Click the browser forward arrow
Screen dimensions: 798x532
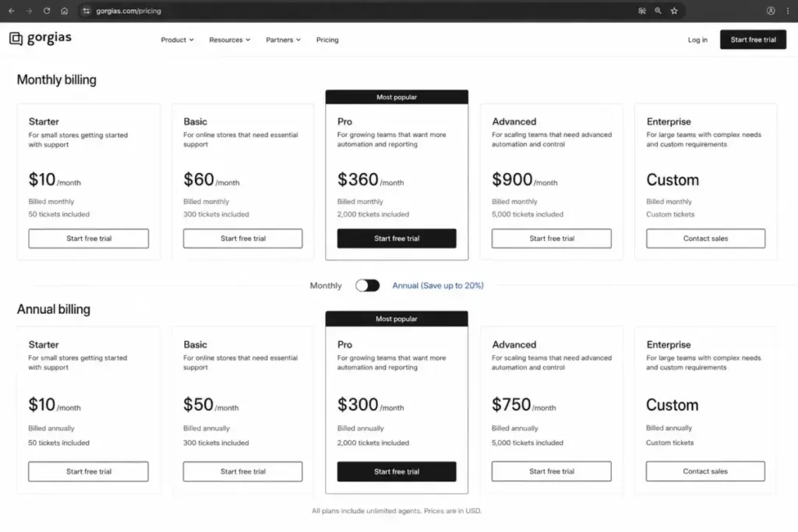[x=29, y=11]
